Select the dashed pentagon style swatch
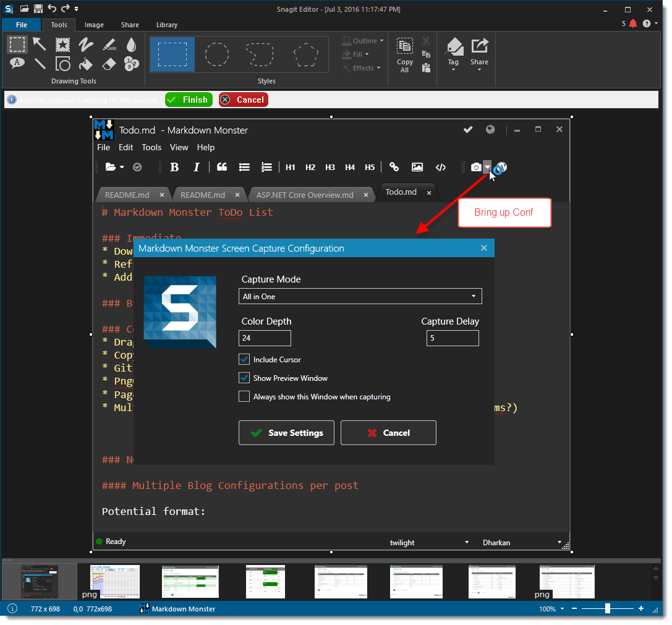 tap(306, 54)
